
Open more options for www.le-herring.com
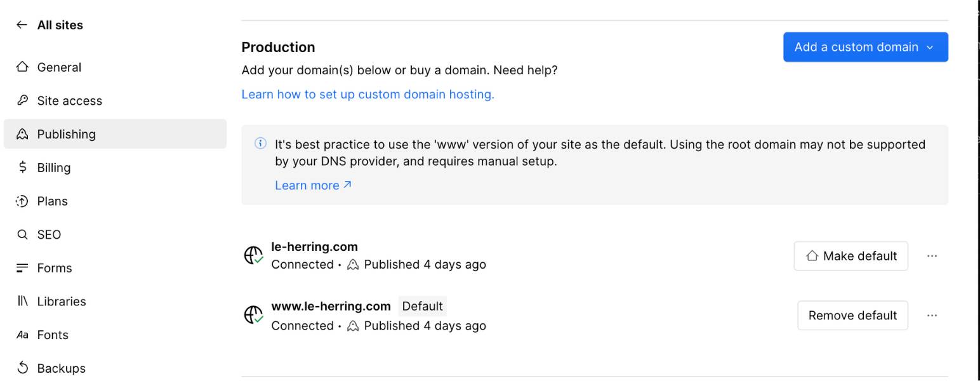coord(932,316)
